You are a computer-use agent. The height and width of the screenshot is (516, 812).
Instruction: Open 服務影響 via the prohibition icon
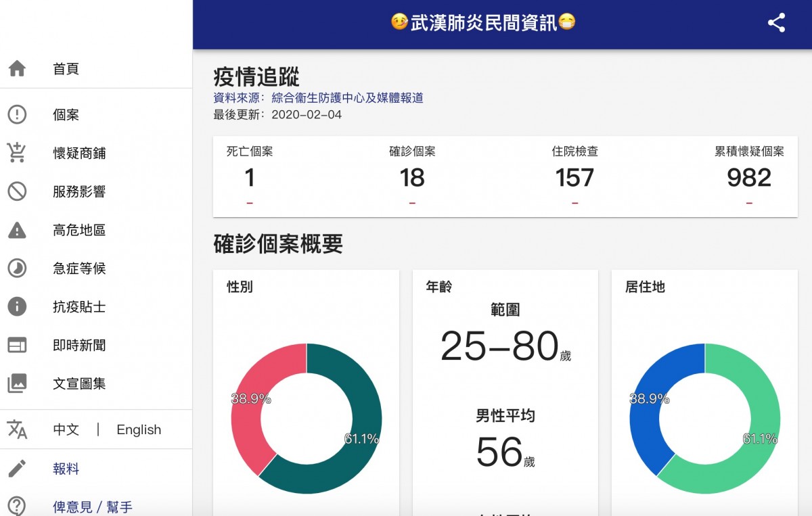click(16, 192)
